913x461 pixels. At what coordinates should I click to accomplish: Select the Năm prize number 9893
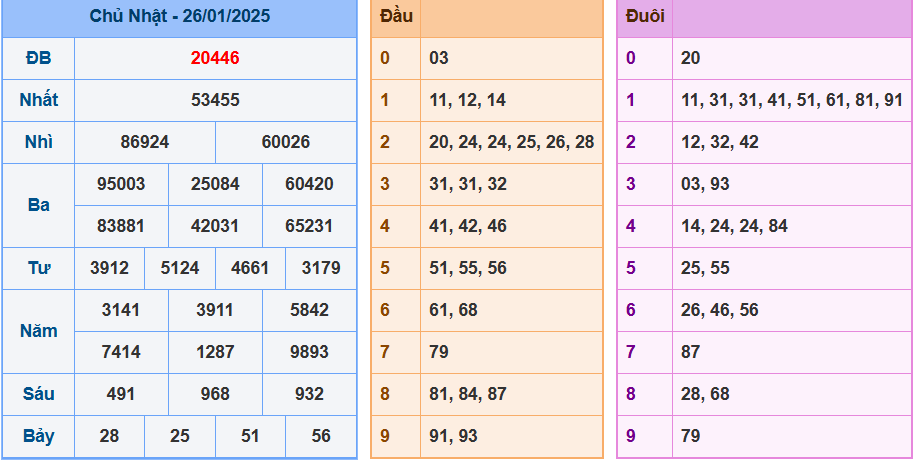tap(309, 352)
